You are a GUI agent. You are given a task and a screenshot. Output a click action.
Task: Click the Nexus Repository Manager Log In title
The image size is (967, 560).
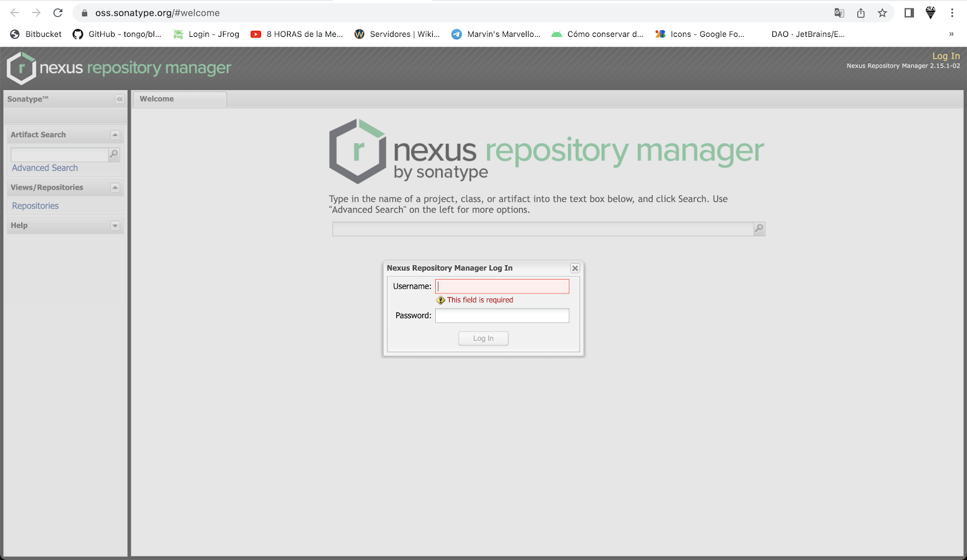[450, 268]
